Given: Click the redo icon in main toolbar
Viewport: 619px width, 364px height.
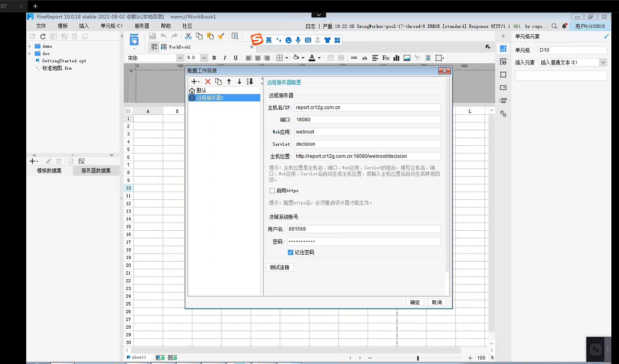Looking at the screenshot, I should [x=175, y=36].
